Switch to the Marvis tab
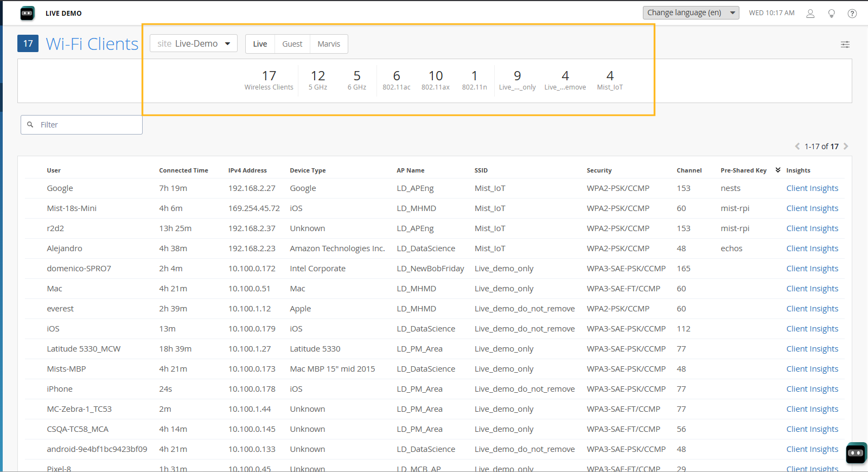The height and width of the screenshot is (472, 868). pyautogui.click(x=329, y=44)
